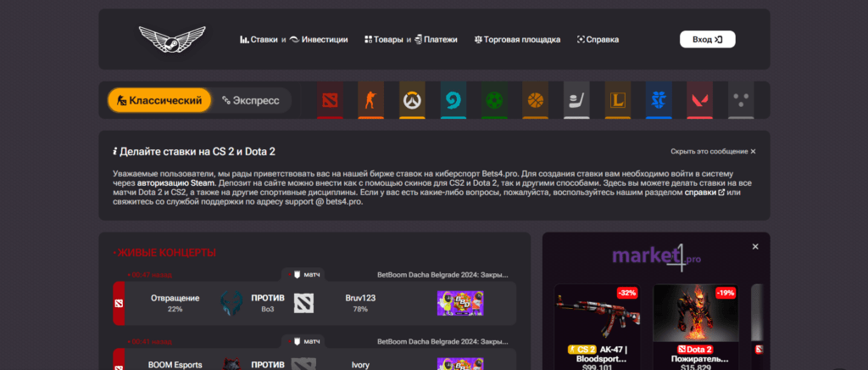The image size is (868, 370).
Task: Select team BOOM Esports
Action: pos(175,365)
